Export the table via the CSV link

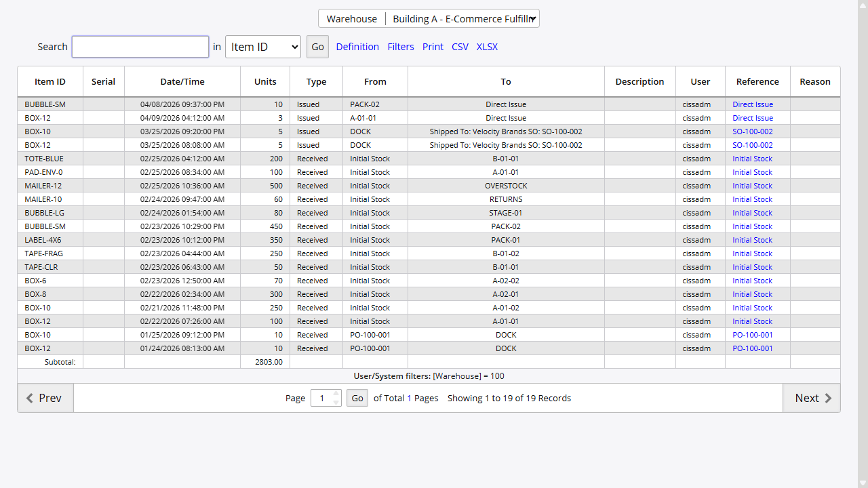[x=460, y=47]
